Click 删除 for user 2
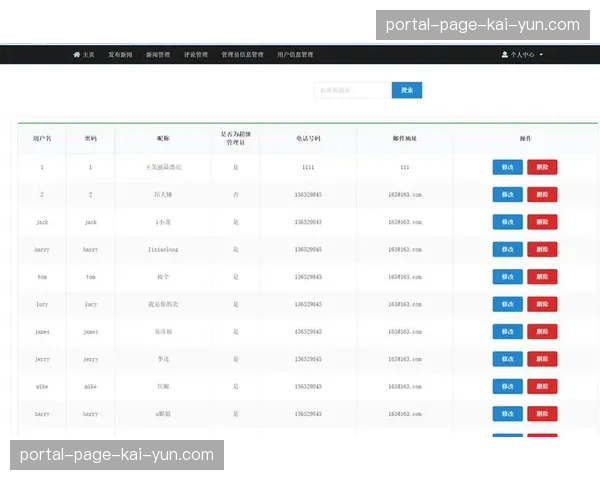 (542, 194)
